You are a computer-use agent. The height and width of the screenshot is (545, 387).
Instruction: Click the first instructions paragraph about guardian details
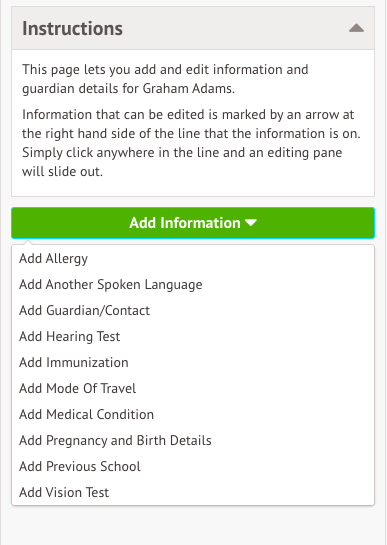click(x=165, y=79)
